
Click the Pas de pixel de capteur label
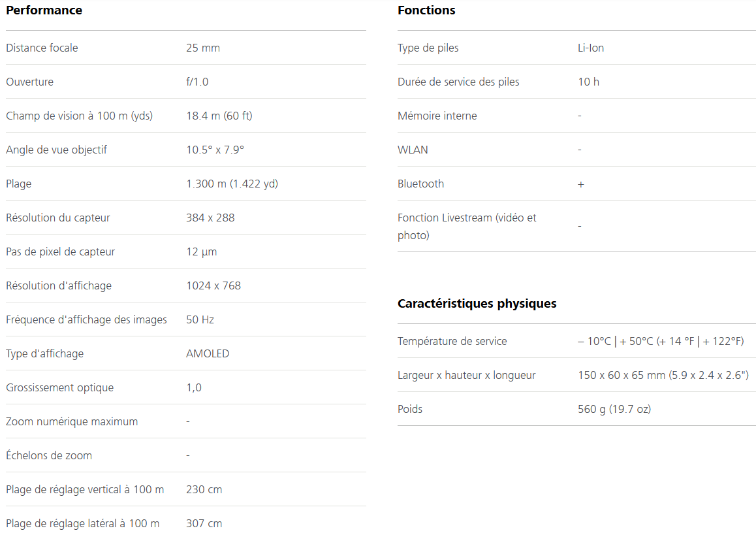click(x=60, y=252)
